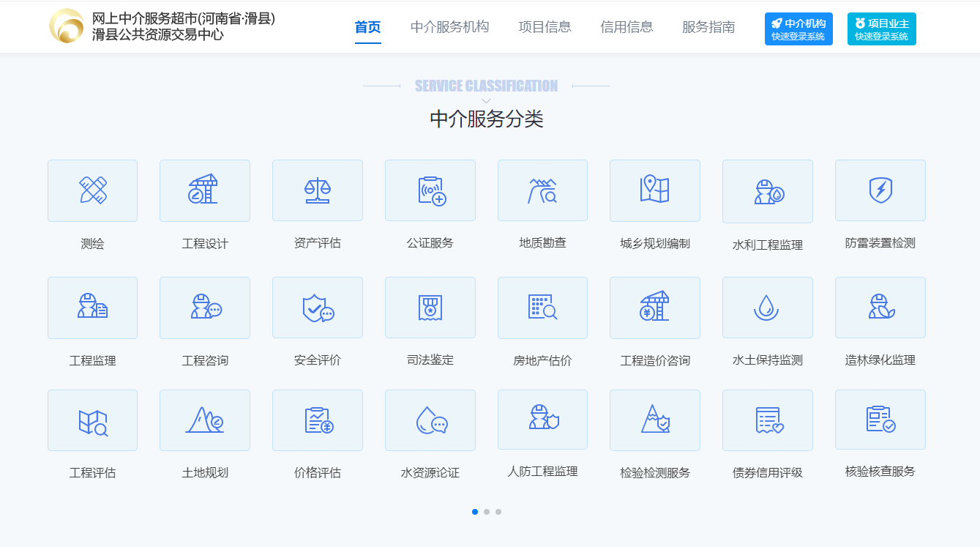
Task: Jump to the third carousel page dot
Action: (498, 512)
